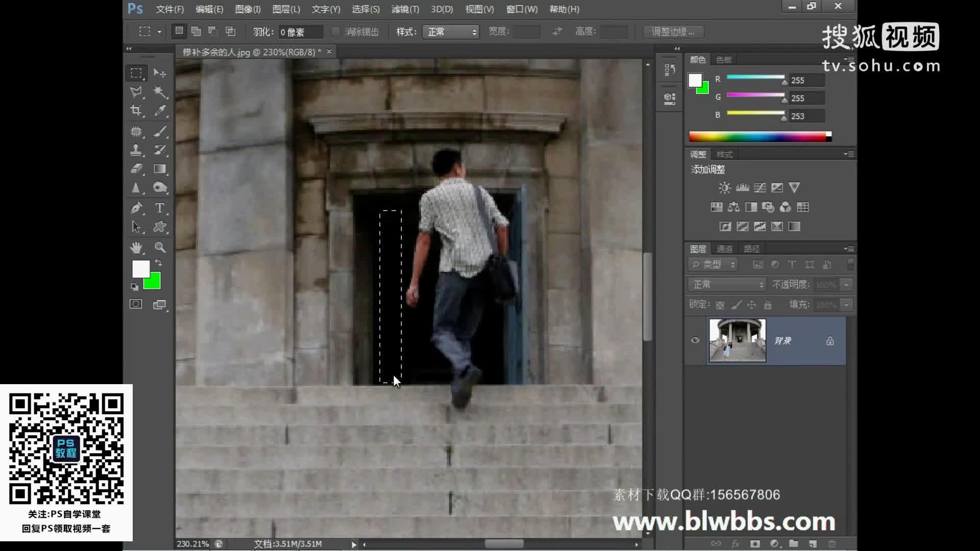The width and height of the screenshot is (980, 551).
Task: Switch to the 通道 channels tab
Action: click(x=724, y=249)
